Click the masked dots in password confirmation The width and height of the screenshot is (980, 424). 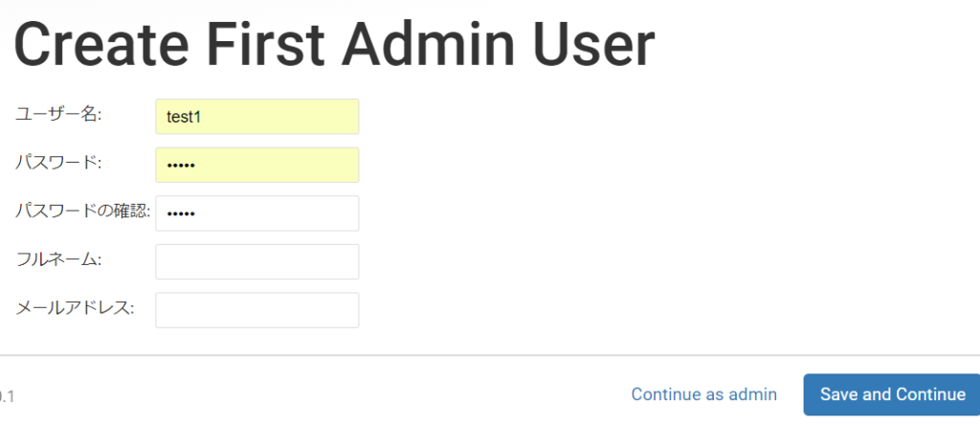click(180, 213)
